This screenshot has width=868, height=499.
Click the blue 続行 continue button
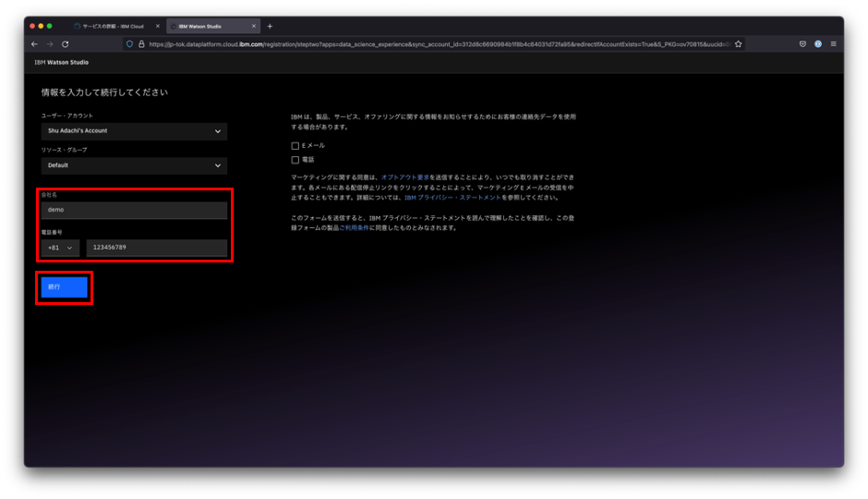[x=65, y=286]
